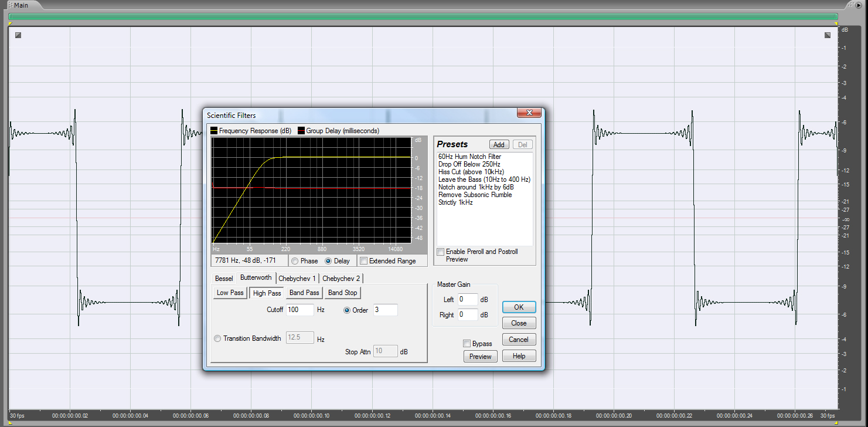Image resolution: width=868 pixels, height=427 pixels.
Task: Click the yellow Frequency Response legend swatch
Action: pyautogui.click(x=214, y=130)
